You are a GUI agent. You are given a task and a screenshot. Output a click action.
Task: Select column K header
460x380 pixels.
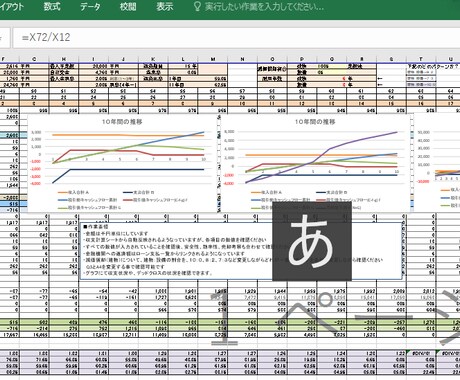[153, 59]
